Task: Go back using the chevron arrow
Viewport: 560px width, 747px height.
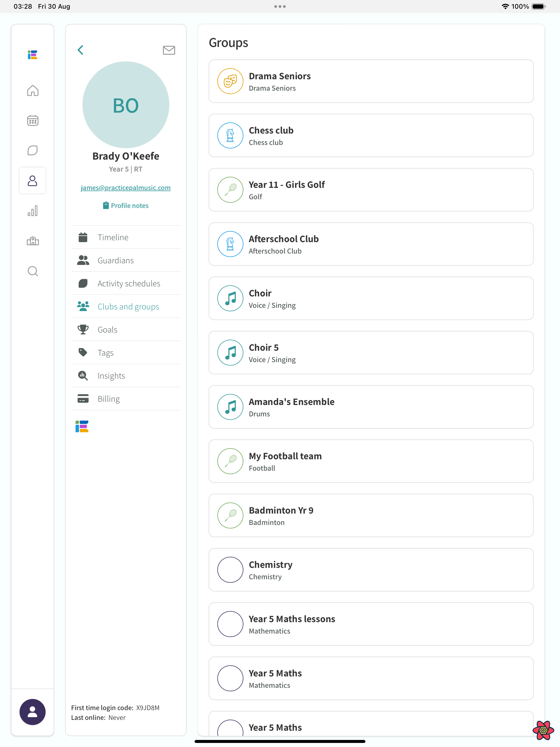Action: tap(80, 50)
